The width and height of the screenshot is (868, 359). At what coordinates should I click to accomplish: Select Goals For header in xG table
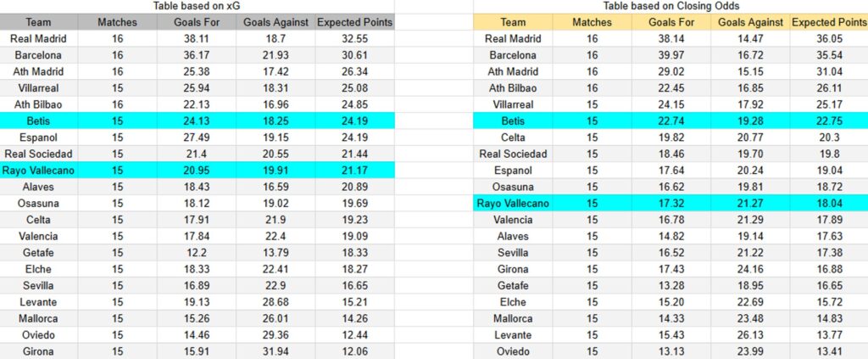[197, 22]
